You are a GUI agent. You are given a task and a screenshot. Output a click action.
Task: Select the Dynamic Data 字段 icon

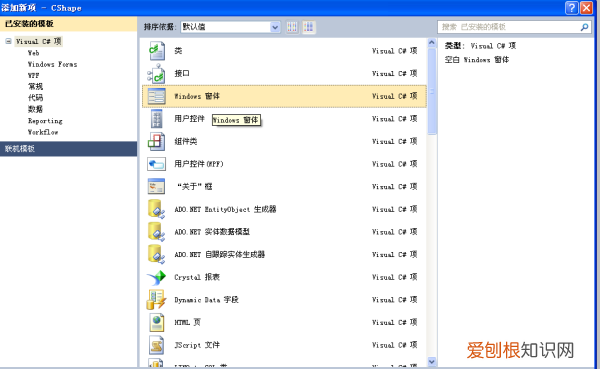coord(157,299)
